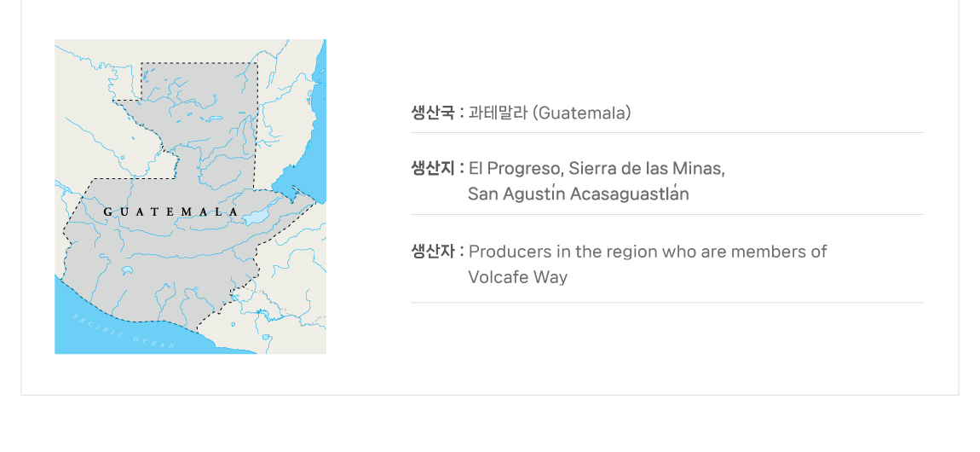The image size is (980, 452).
Task: Click the GUATEMALA label on the map
Action: click(170, 212)
